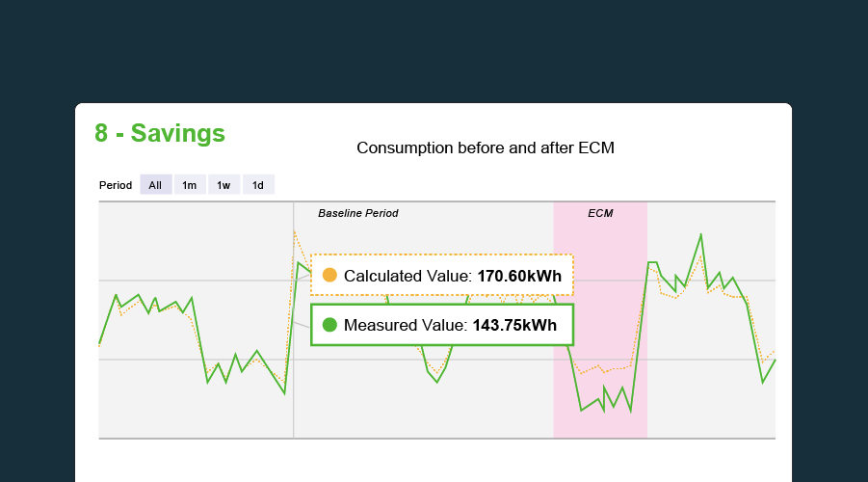Select the All period button
The width and height of the screenshot is (868, 482).
(x=155, y=185)
